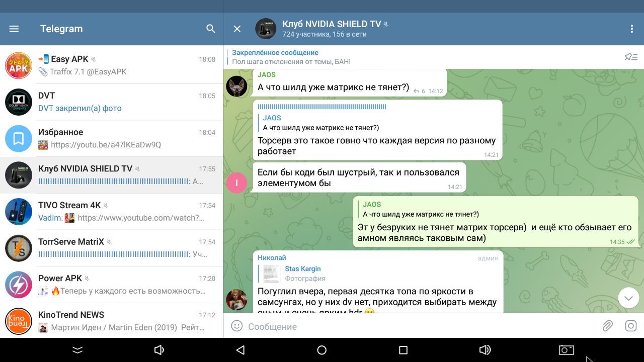Open the Избранное bookmark avatar
This screenshot has width=644, height=362.
pyautogui.click(x=19, y=139)
